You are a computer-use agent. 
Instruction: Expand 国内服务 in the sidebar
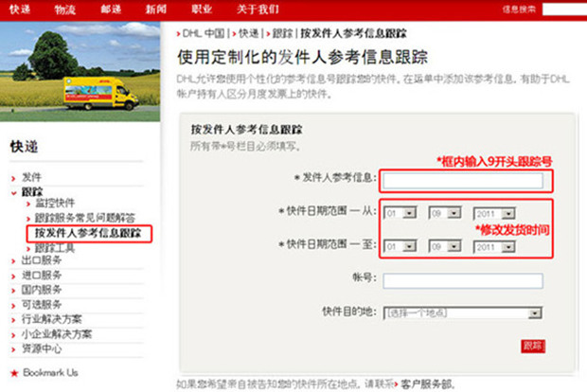click(42, 290)
